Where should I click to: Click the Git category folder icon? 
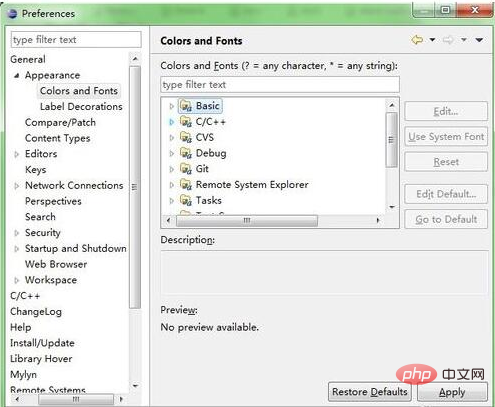tap(186, 169)
